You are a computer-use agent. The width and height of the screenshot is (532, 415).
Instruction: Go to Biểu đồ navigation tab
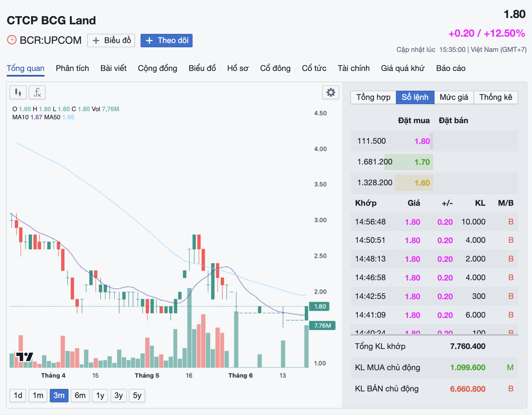tap(202, 68)
